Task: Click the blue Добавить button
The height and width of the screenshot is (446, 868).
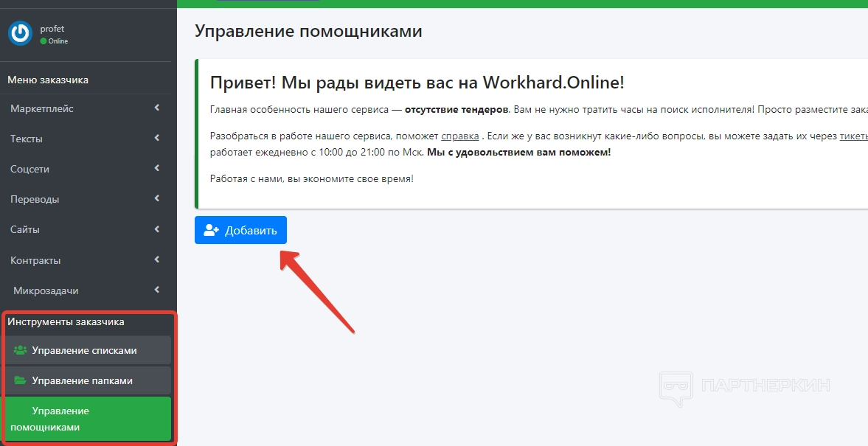Action: point(241,230)
